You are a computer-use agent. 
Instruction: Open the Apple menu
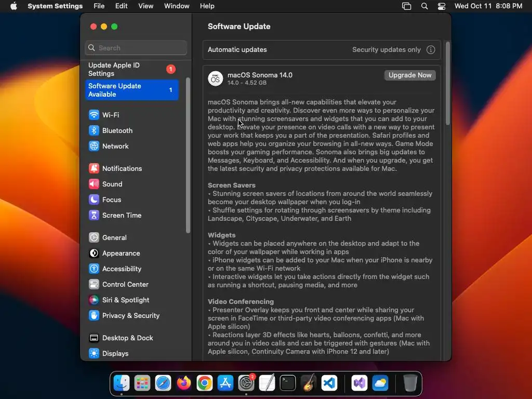14,6
